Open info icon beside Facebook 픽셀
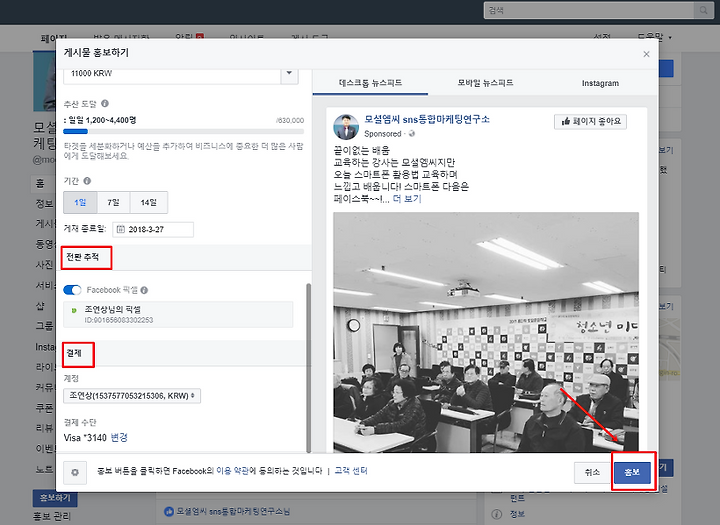Image resolution: width=720 pixels, height=525 pixels. tap(144, 290)
